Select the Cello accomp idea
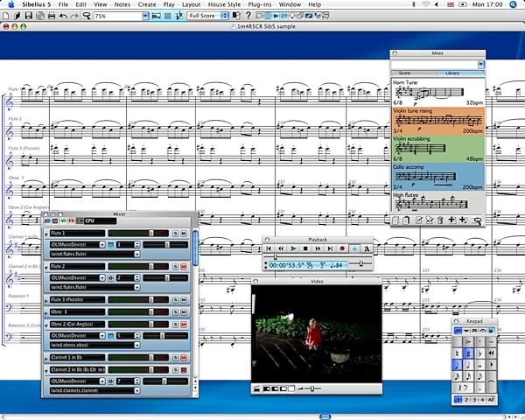Viewport: 525px width, 420px height. click(x=438, y=177)
